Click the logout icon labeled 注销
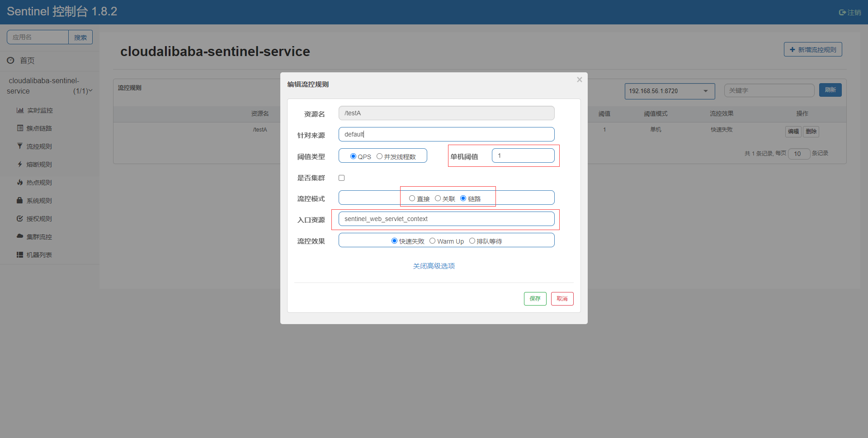Viewport: 868px width, 438px height. tap(842, 13)
